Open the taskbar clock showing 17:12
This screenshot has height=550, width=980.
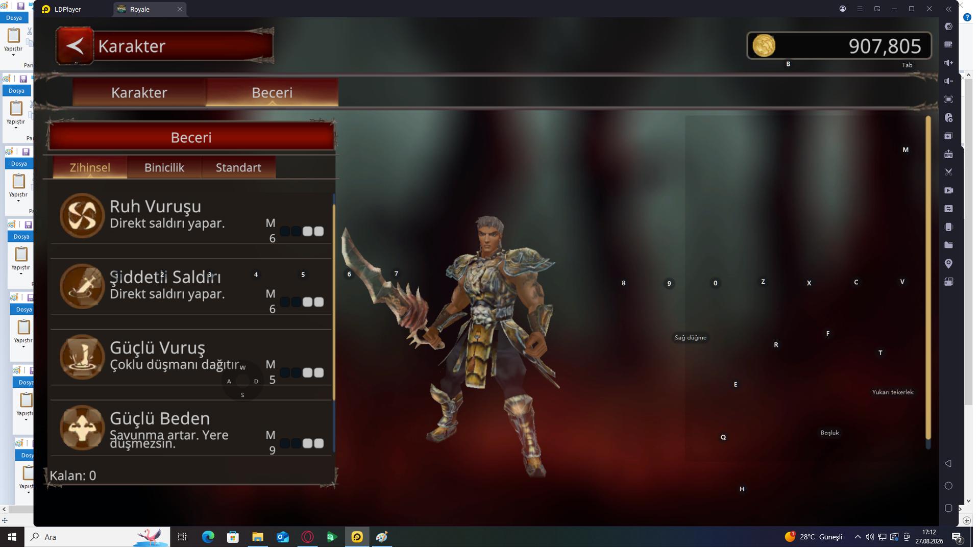(x=929, y=537)
